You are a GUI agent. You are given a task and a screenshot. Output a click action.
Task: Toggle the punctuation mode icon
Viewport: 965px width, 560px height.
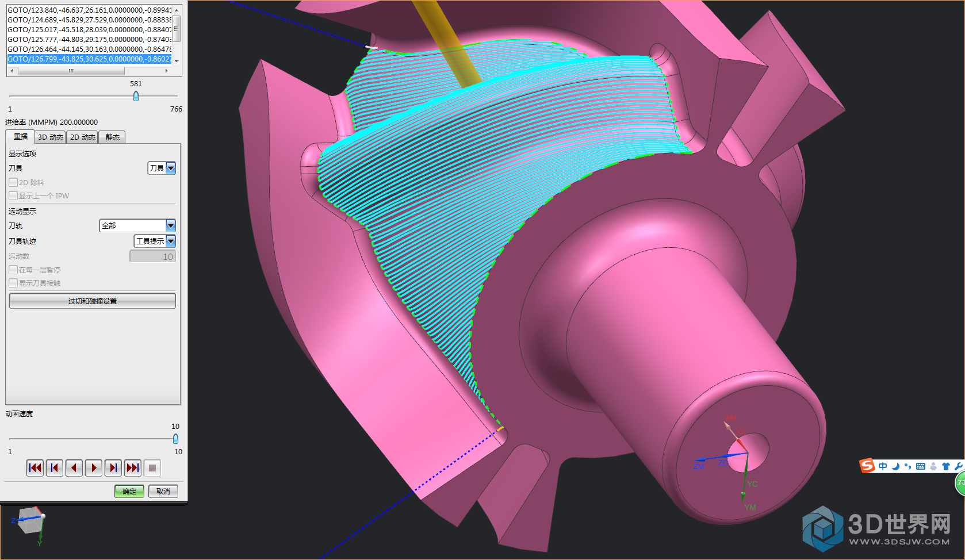tap(907, 466)
